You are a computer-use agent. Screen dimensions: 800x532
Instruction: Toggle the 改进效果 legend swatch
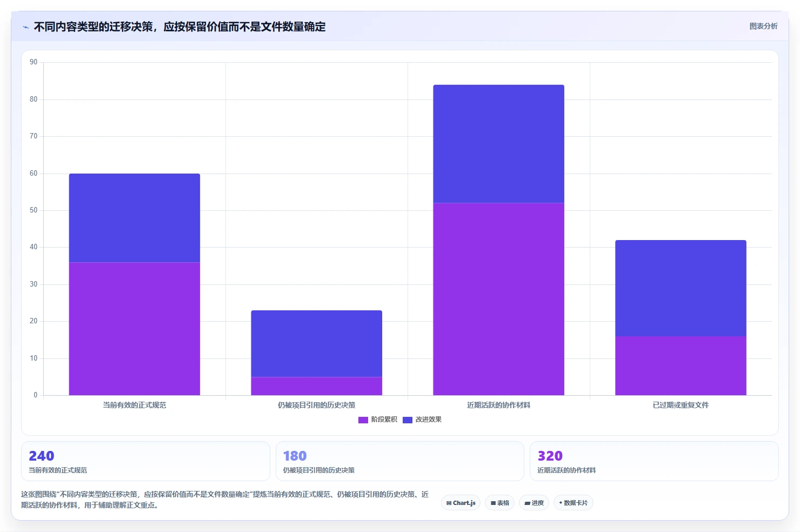[408, 420]
